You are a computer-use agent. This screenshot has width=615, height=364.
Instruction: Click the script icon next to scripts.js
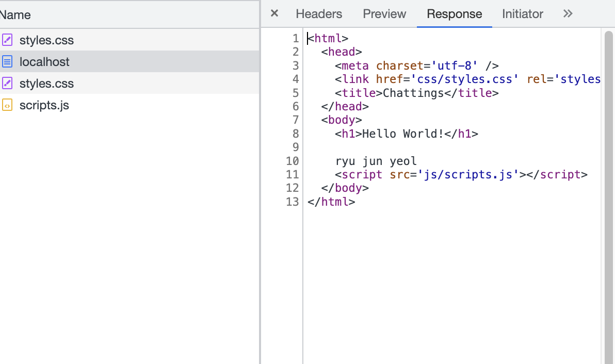(x=7, y=105)
